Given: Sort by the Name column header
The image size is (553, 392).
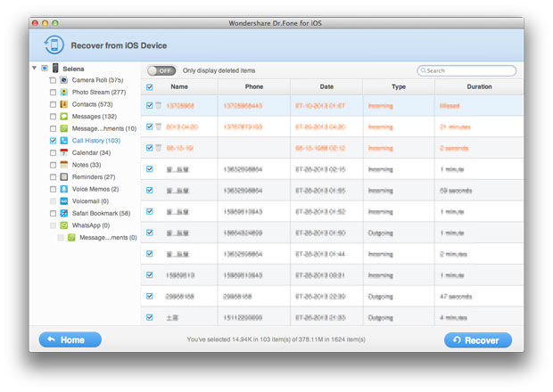Looking at the screenshot, I should (179, 86).
